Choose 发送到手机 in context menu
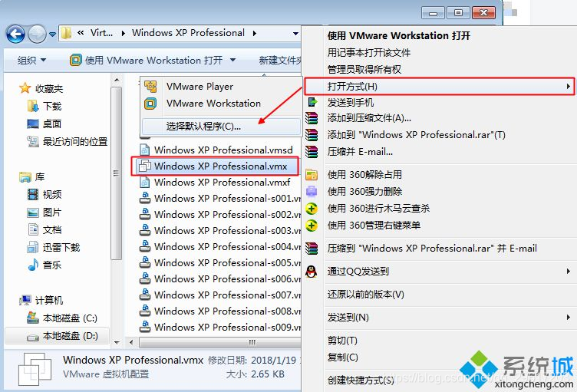Image resolution: width=577 pixels, height=392 pixels. pos(351,102)
